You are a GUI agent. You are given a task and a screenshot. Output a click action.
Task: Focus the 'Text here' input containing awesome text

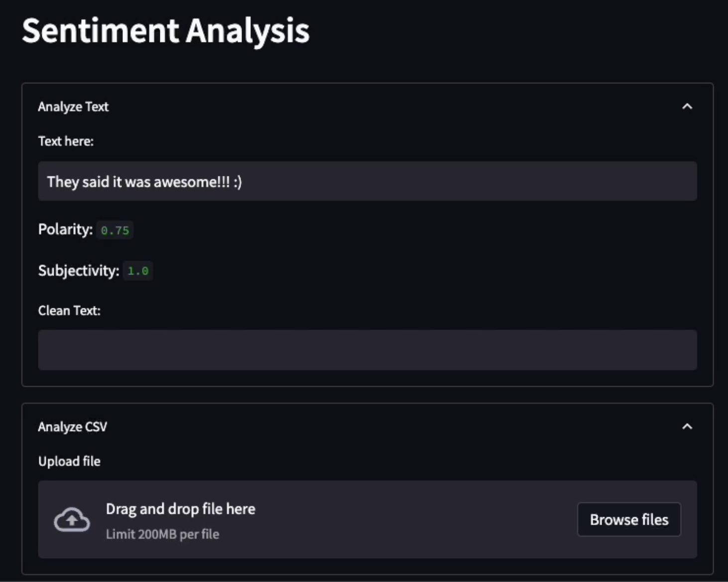[367, 181]
